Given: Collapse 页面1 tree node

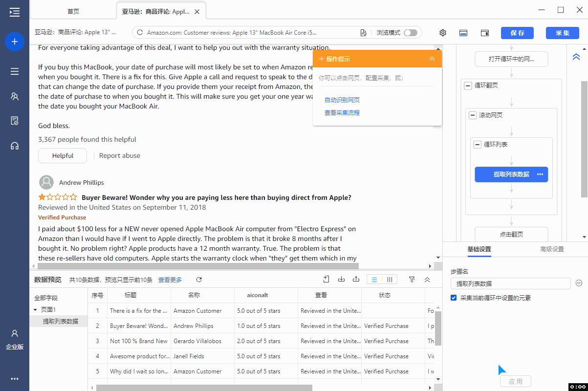Looking at the screenshot, I should [35, 310].
